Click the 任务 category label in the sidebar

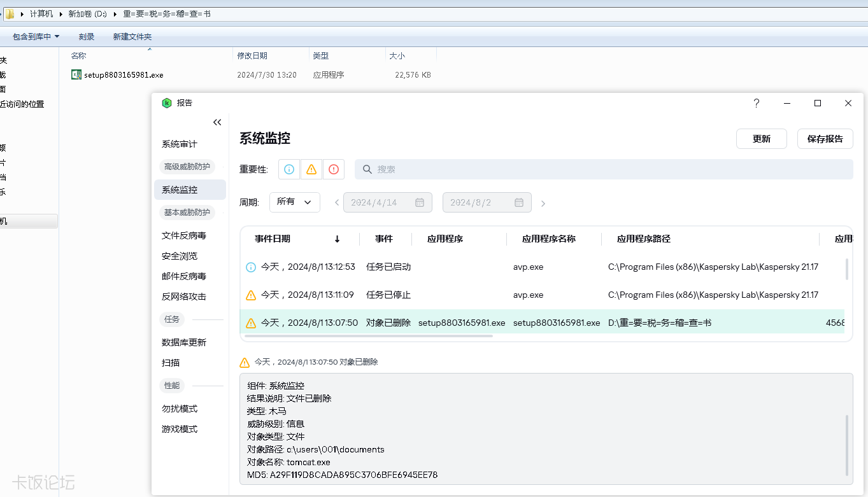point(172,319)
